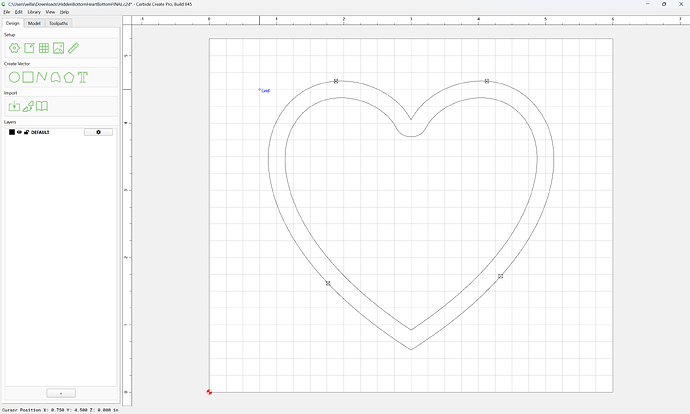Image resolution: width=690 pixels, height=414 pixels.
Task: Select the ruler measure tool
Action: 73,48
